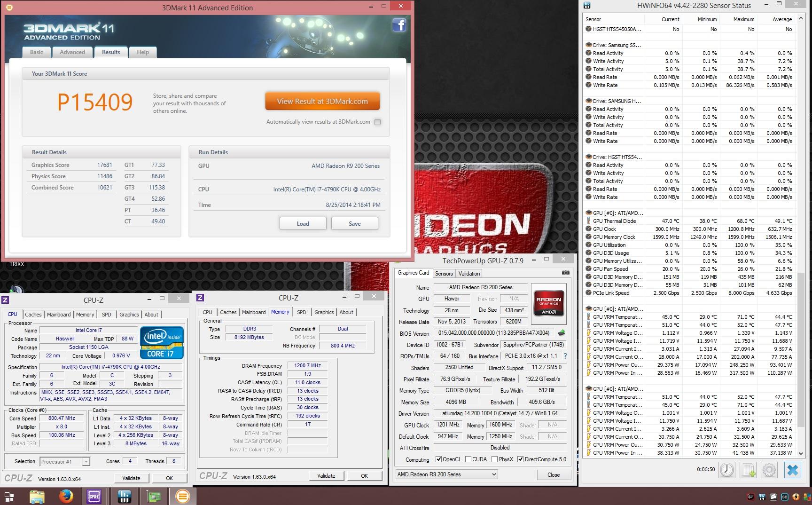Open About tab in CPU-Z processor window
Image resolution: width=812 pixels, height=505 pixels.
coord(151,315)
